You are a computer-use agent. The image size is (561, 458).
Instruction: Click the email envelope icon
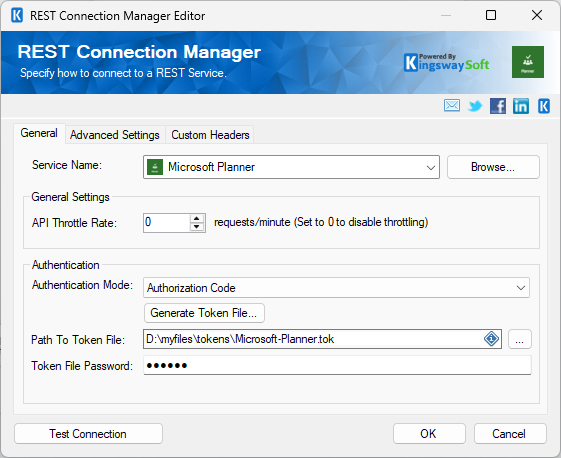coord(452,106)
